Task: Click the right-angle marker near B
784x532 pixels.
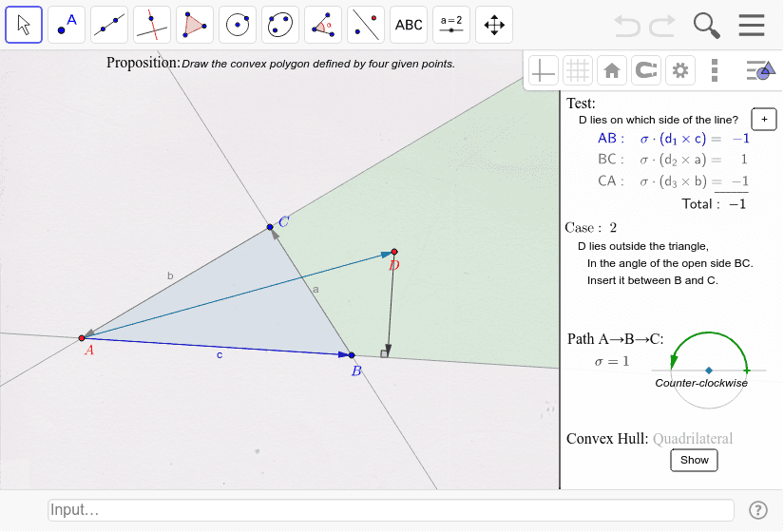Action: pyautogui.click(x=385, y=353)
